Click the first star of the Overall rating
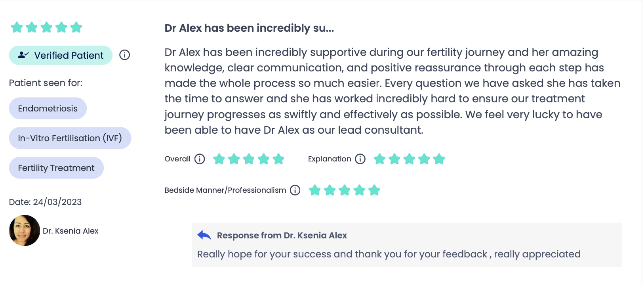Image resolution: width=644 pixels, height=284 pixels. click(x=219, y=159)
